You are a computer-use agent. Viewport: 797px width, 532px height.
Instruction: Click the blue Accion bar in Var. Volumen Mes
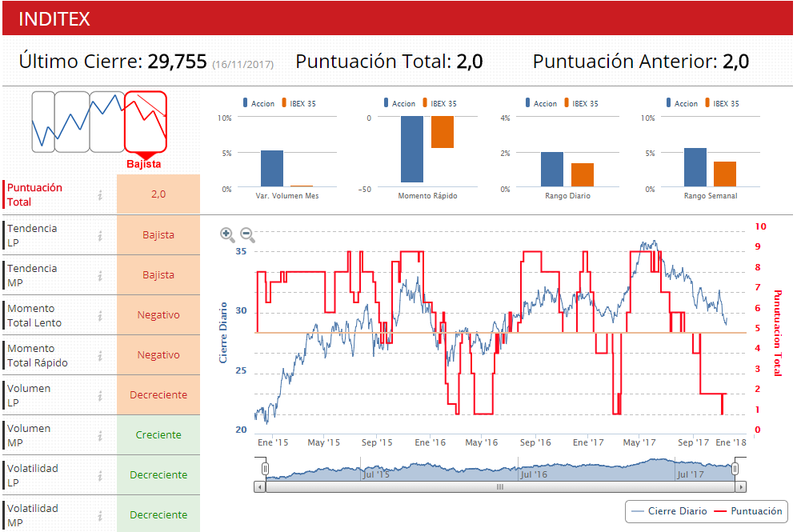point(272,169)
